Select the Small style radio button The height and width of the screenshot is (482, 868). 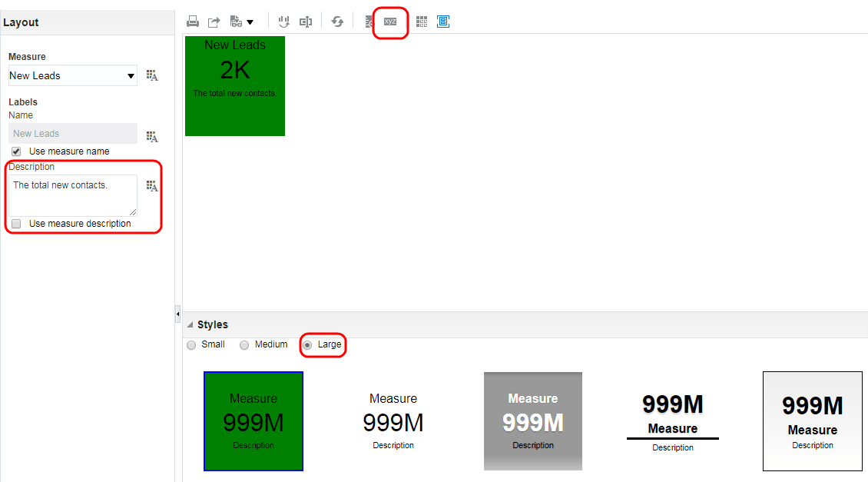coord(191,344)
